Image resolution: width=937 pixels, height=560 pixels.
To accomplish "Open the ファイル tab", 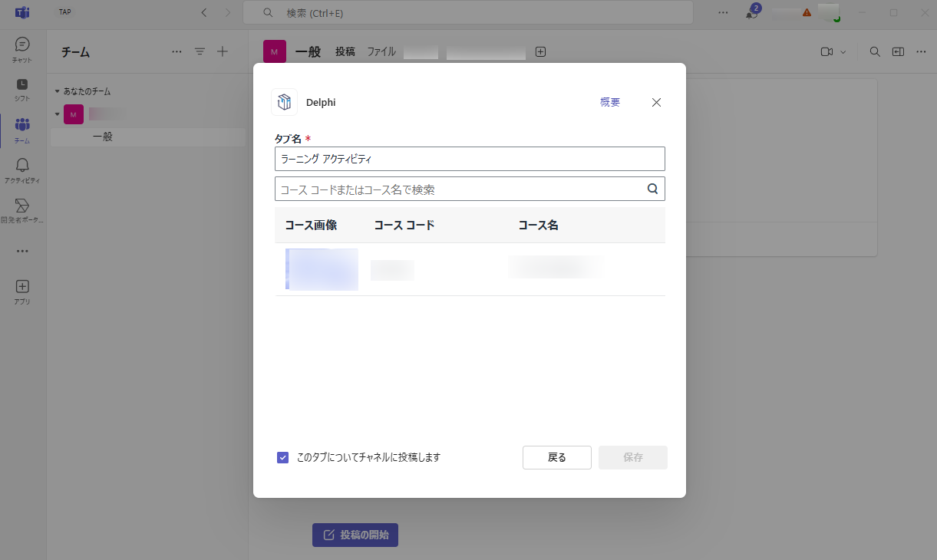I will tap(381, 52).
